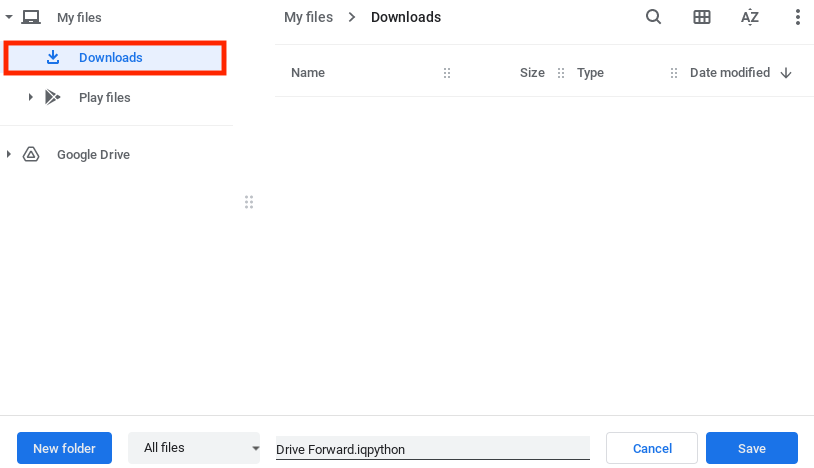Image resolution: width=814 pixels, height=468 pixels.
Task: Sort by the Size column
Action: pyautogui.click(x=532, y=73)
